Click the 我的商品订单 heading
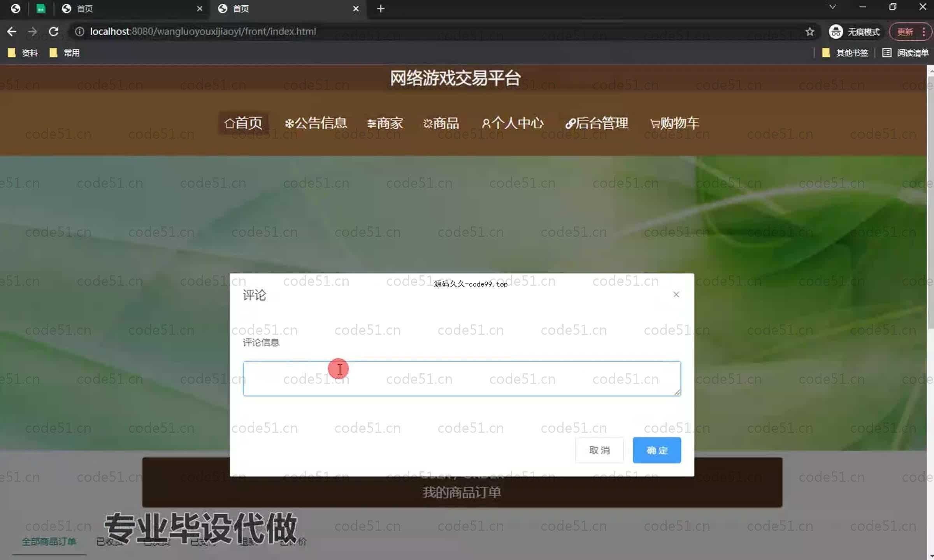934x560 pixels. coord(462,492)
